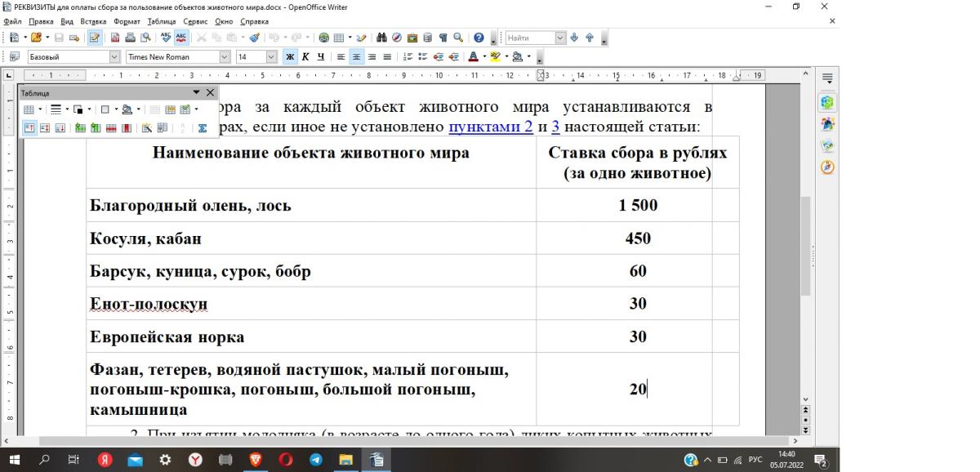The height and width of the screenshot is (472, 980).
Task: Toggle AutoSpellcheck ABC button
Action: pyautogui.click(x=181, y=38)
